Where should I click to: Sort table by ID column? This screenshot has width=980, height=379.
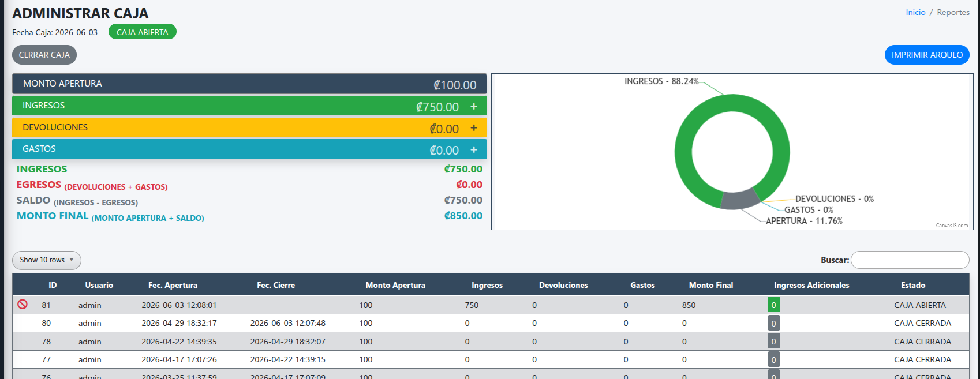53,285
